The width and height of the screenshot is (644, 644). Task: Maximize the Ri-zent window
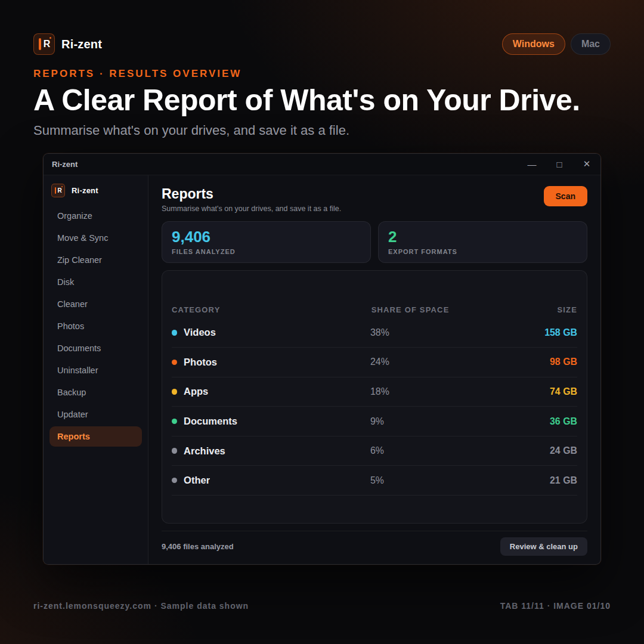[x=559, y=165]
